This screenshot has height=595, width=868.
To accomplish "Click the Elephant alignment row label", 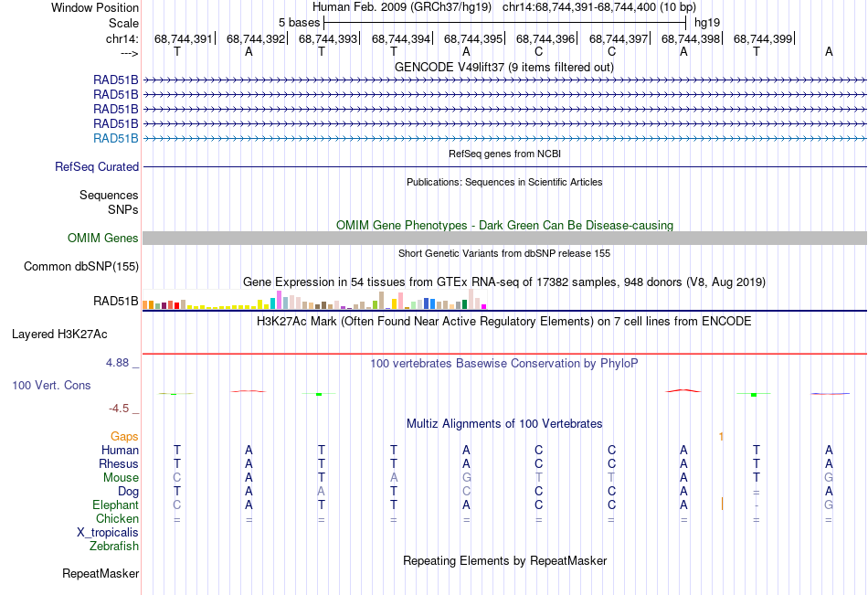I will pyautogui.click(x=116, y=505).
